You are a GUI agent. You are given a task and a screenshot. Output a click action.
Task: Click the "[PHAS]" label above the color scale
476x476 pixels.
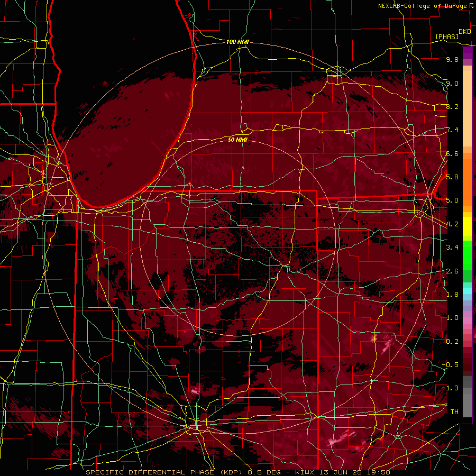[447, 37]
